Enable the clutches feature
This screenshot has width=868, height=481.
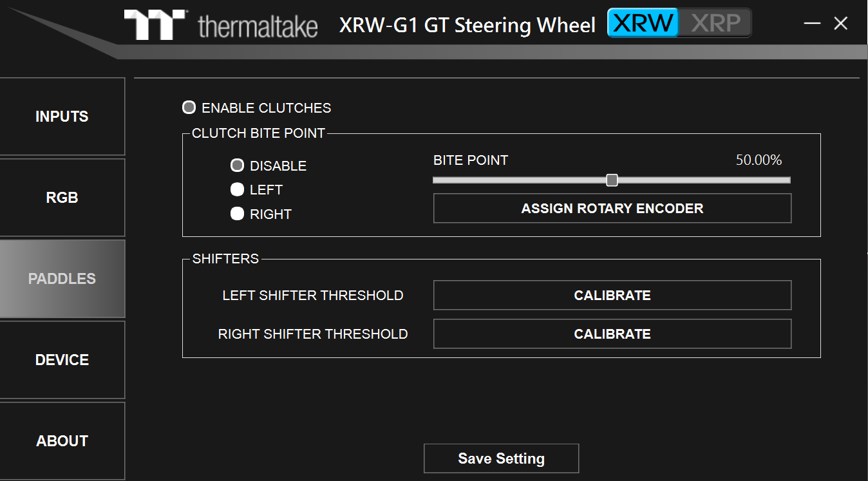pos(189,107)
